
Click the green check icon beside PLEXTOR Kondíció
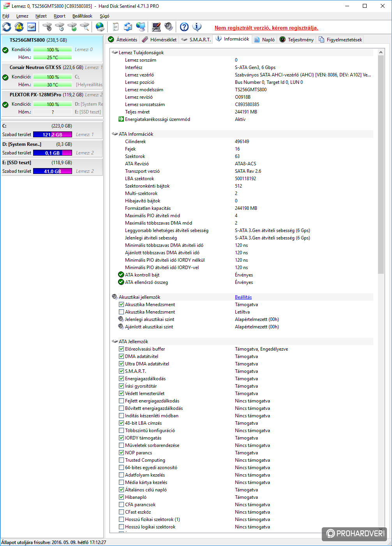[x=5, y=105]
